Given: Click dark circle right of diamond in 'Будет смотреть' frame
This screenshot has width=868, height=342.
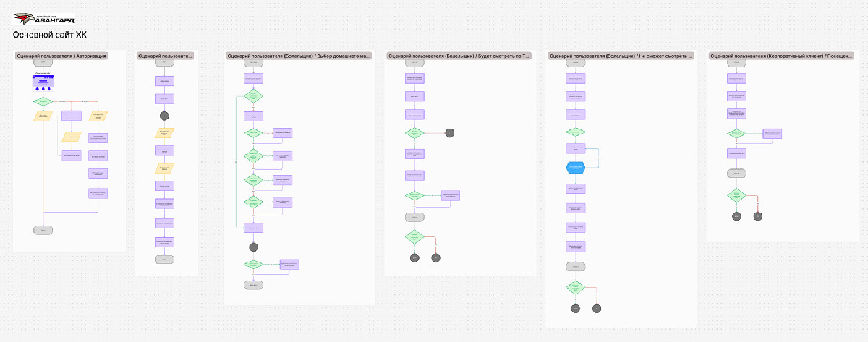Looking at the screenshot, I should [450, 132].
